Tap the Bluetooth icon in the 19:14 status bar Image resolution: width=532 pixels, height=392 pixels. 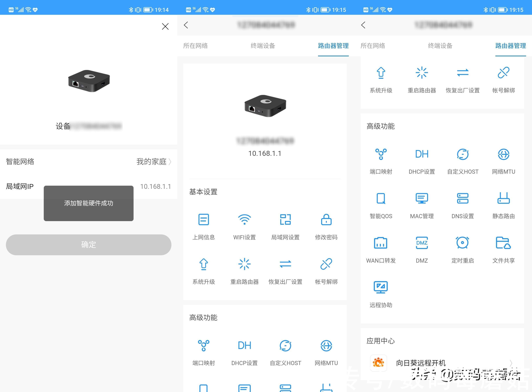pyautogui.click(x=131, y=10)
